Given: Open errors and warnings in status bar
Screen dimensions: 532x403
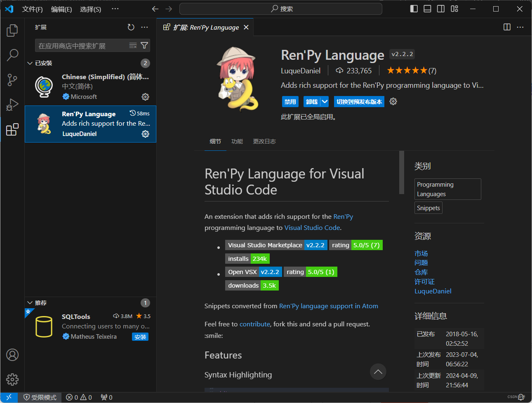Looking at the screenshot, I should click(x=79, y=397).
